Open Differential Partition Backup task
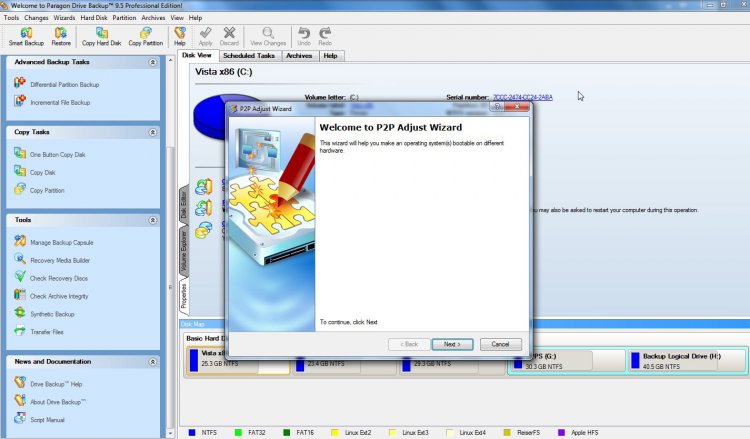Viewport: 750px width, 439px height. click(x=57, y=84)
